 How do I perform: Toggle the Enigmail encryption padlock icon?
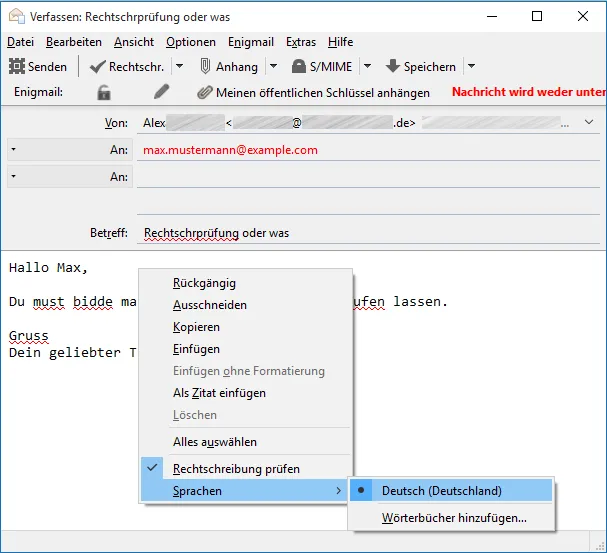tap(104, 92)
